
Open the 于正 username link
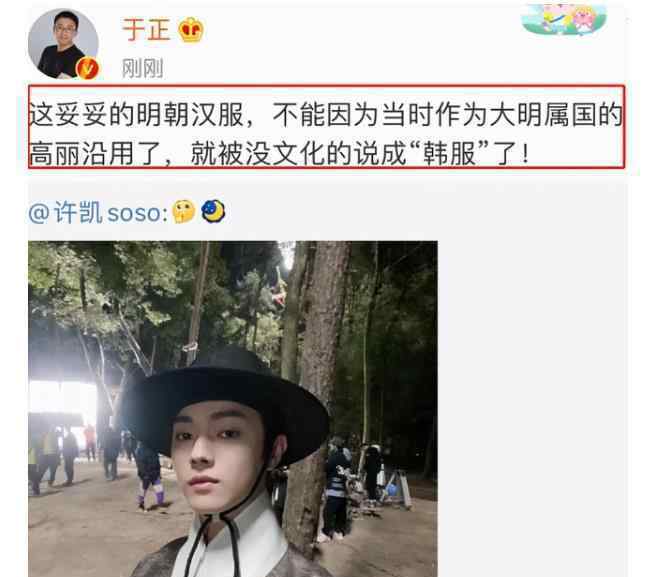pos(146,30)
